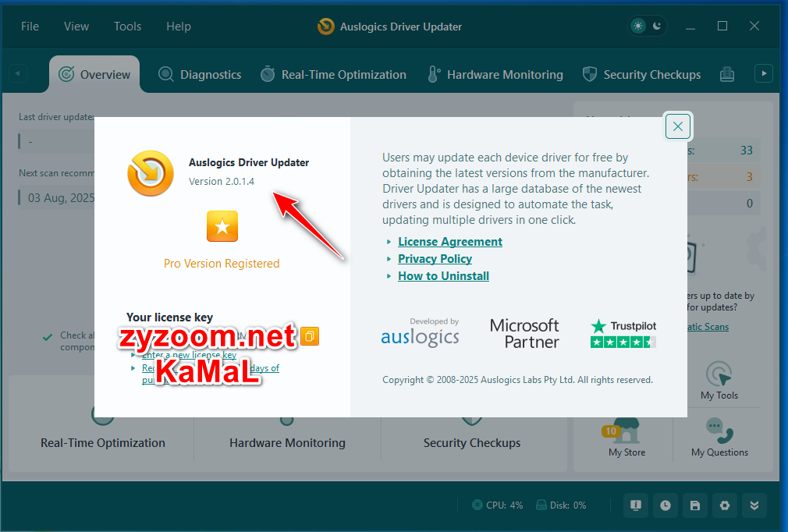Open the Privacy Policy link
This screenshot has width=788, height=532.
pos(435,259)
